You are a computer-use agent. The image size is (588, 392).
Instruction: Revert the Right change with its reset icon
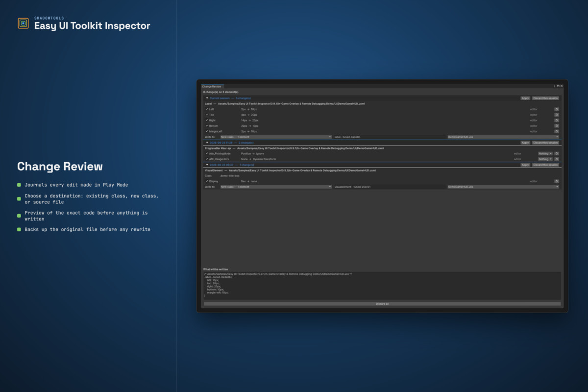[x=557, y=120]
